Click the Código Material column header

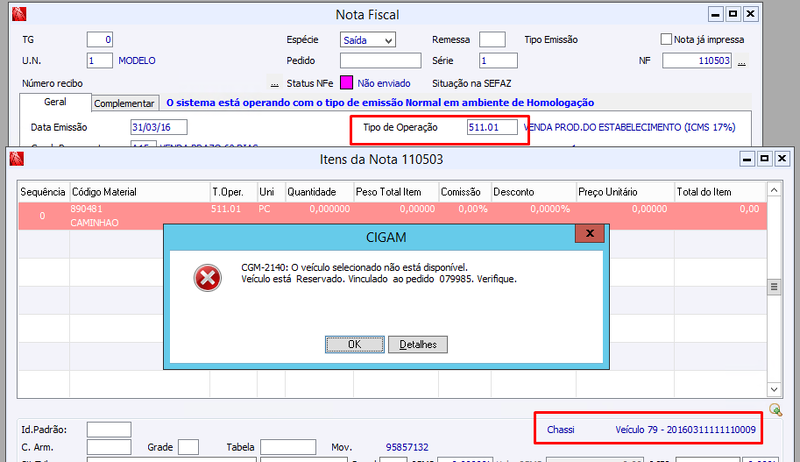point(139,192)
